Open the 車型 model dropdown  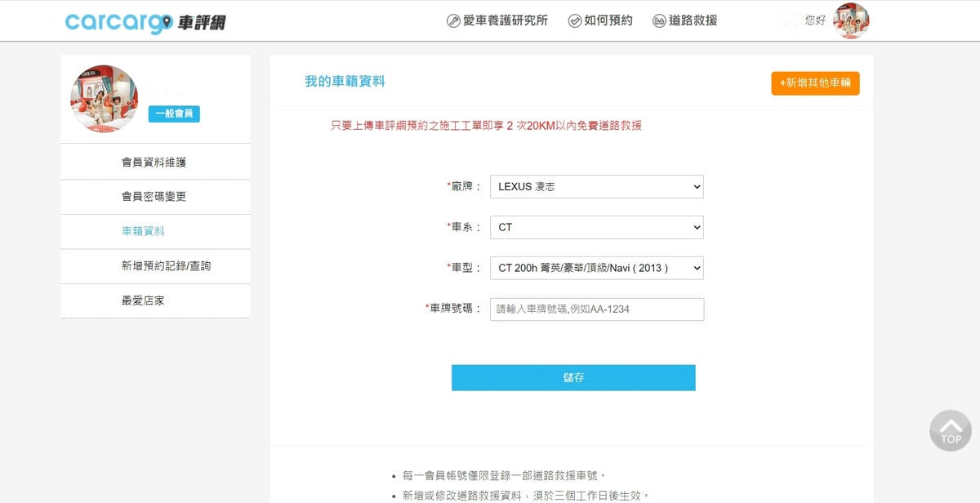(596, 268)
